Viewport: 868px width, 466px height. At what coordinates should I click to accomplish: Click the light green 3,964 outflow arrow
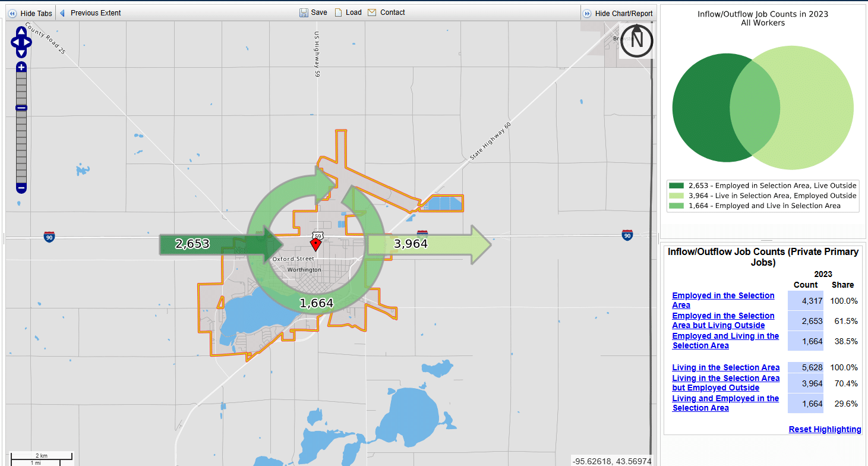pos(429,244)
